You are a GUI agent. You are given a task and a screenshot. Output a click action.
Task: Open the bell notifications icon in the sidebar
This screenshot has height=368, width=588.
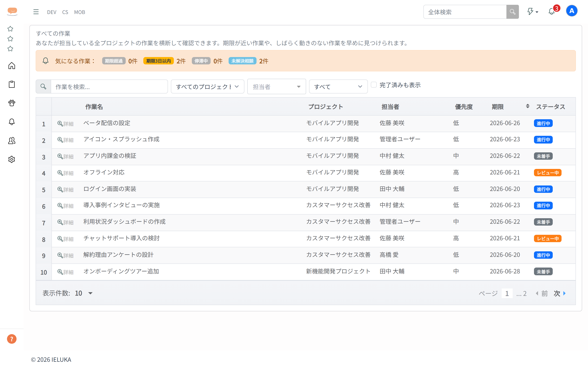coord(12,122)
